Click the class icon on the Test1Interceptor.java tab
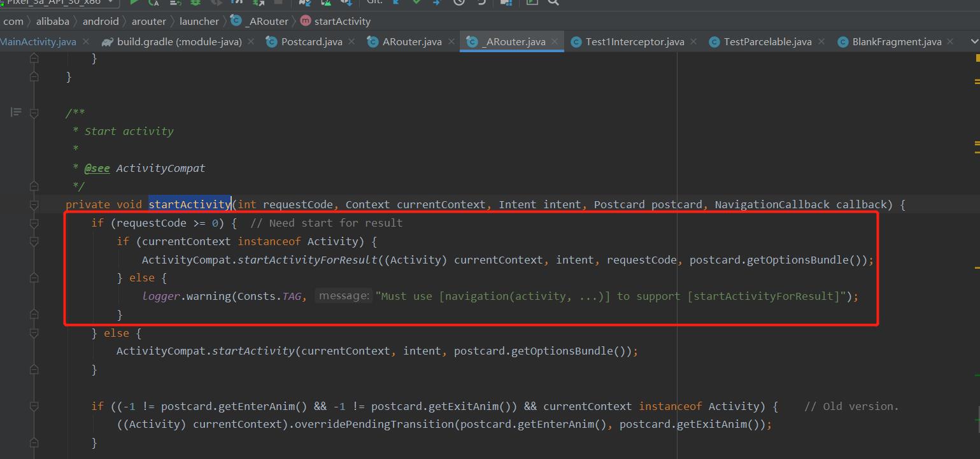Screen dimensions: 980x459 (576, 42)
